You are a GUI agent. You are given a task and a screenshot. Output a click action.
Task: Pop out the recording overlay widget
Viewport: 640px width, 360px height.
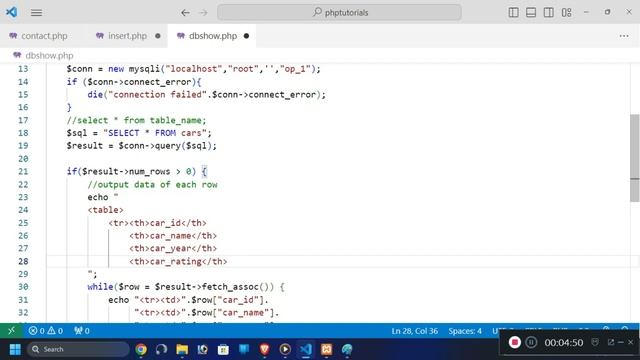(611, 342)
